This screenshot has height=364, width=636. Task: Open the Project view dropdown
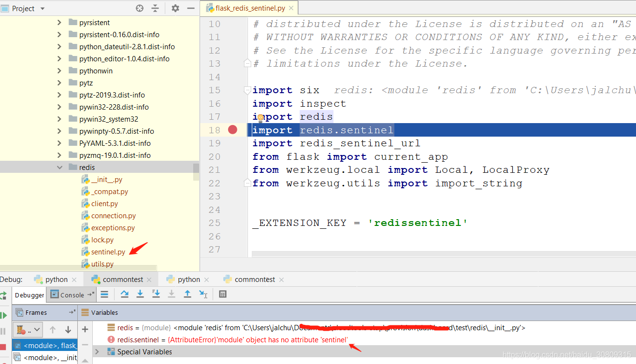coord(42,9)
